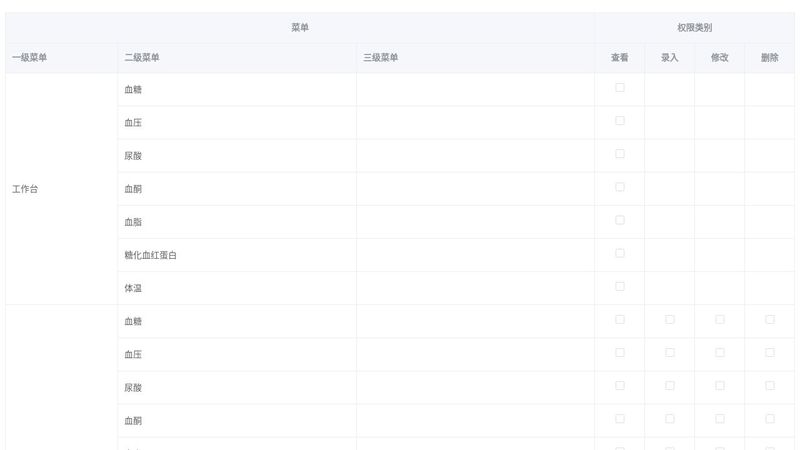Check 修改 for 血糖 in the lower group
The height and width of the screenshot is (450, 800).
[x=720, y=320]
